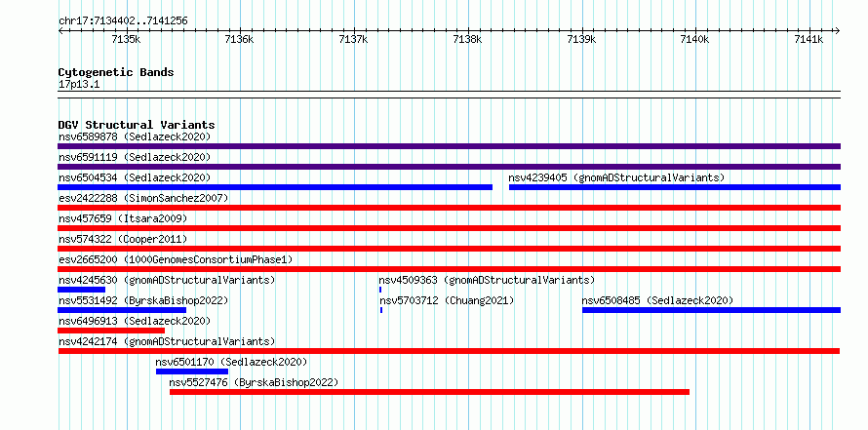
Task: Click the 7140k ruler position
Action: [695, 39]
